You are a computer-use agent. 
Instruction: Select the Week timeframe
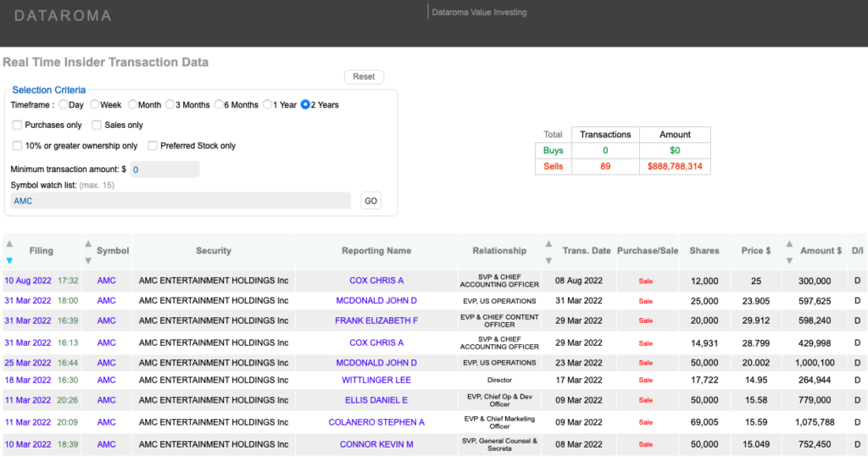(x=95, y=104)
